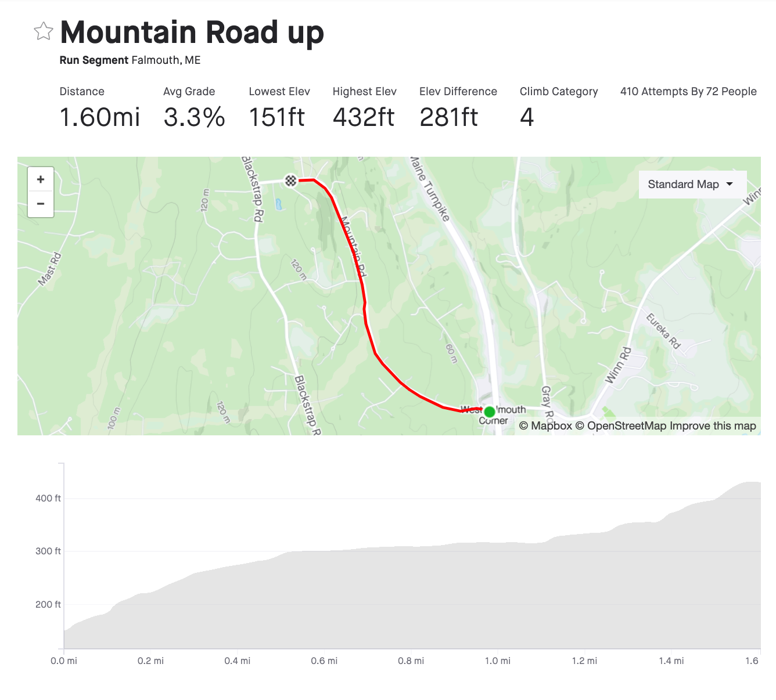Open the Mapbox attribution link
The image size is (776, 700).
[545, 426]
